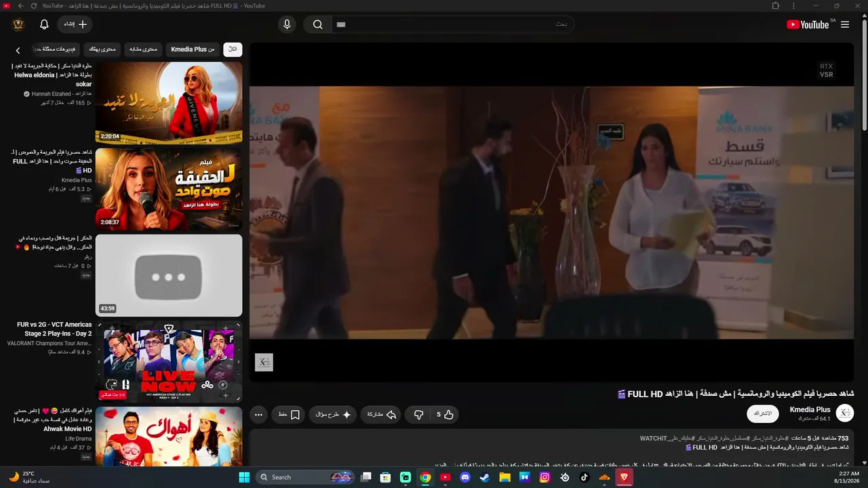Click the video player to pause

coord(551,212)
